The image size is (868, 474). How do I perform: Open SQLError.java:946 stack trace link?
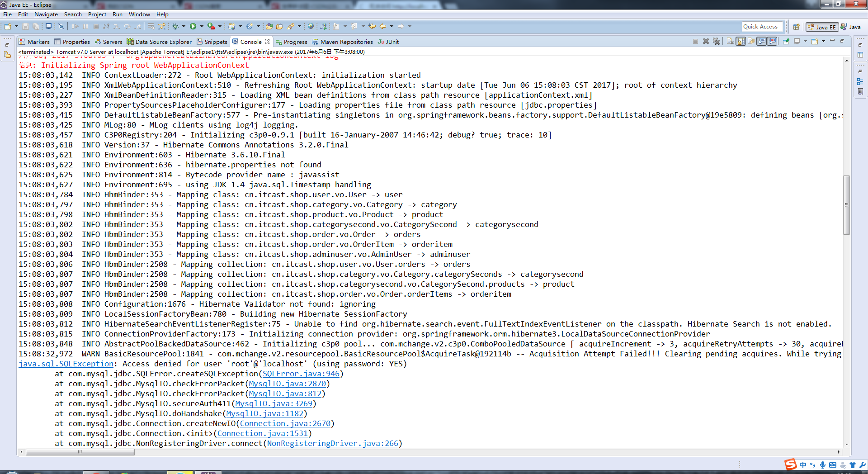click(x=301, y=374)
